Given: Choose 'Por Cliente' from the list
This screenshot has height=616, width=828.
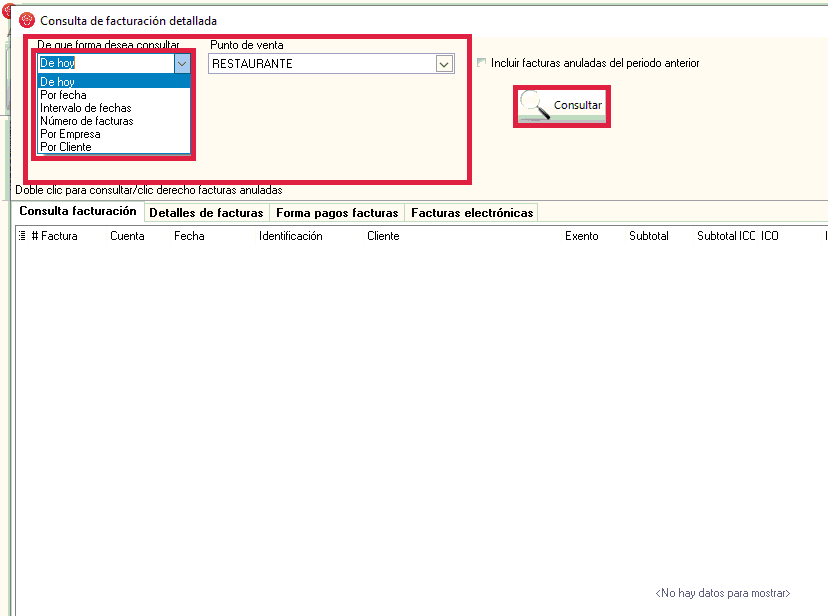Looking at the screenshot, I should pyautogui.click(x=65, y=147).
